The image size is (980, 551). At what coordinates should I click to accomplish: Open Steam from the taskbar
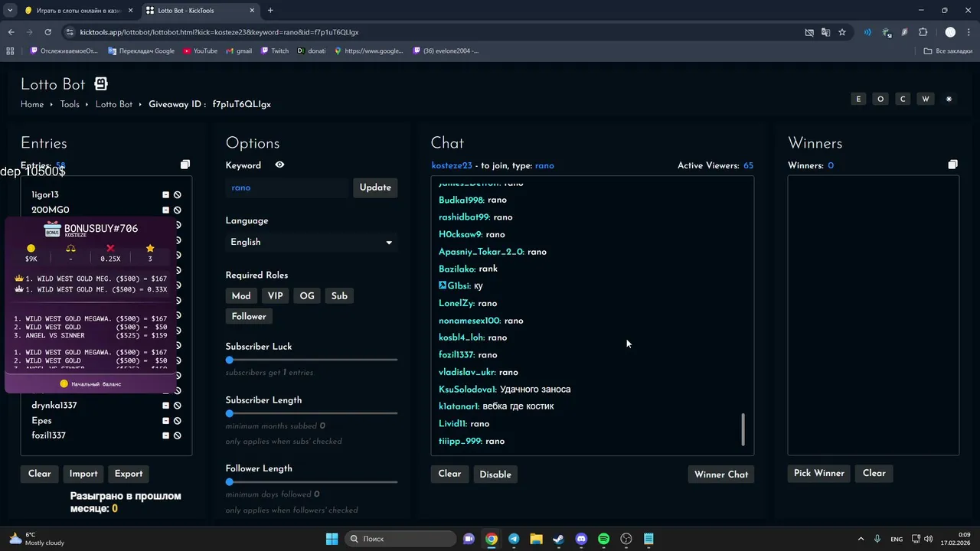click(x=558, y=539)
